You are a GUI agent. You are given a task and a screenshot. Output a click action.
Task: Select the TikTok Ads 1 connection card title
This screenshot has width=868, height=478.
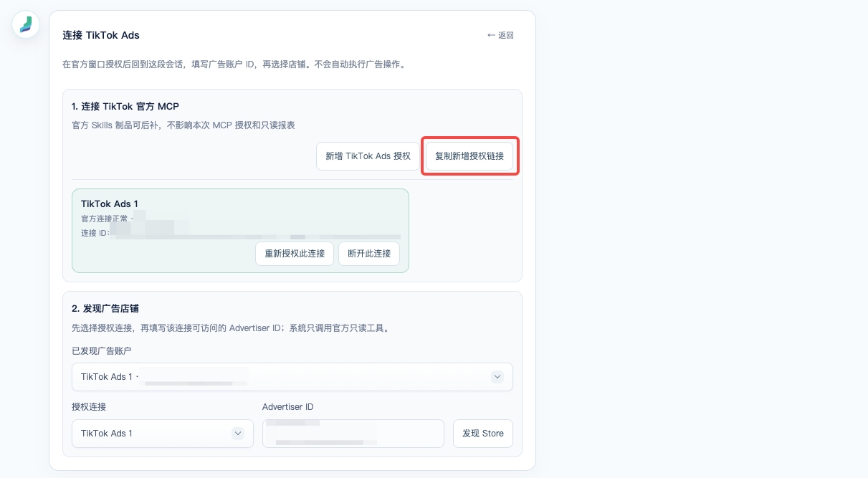[110, 204]
